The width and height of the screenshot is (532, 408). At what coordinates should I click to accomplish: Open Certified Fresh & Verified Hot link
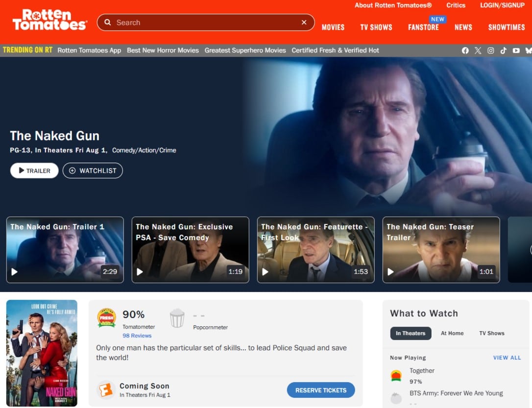click(x=335, y=50)
